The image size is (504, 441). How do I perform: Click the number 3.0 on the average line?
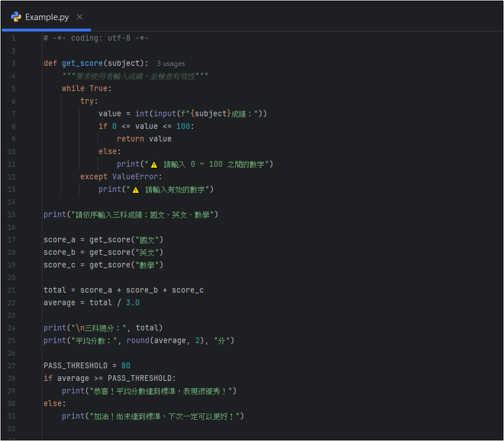click(x=132, y=302)
